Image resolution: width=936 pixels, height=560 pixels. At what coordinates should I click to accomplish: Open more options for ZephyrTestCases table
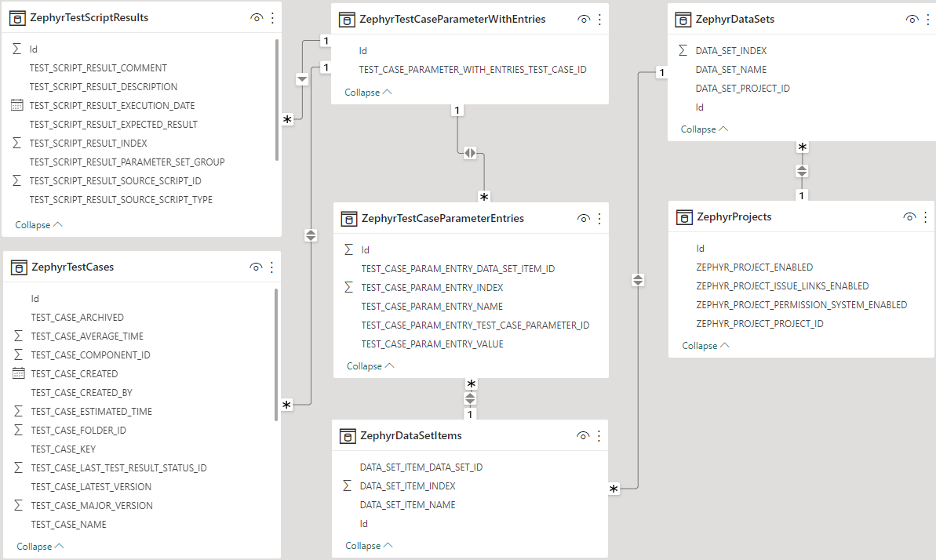point(272,267)
